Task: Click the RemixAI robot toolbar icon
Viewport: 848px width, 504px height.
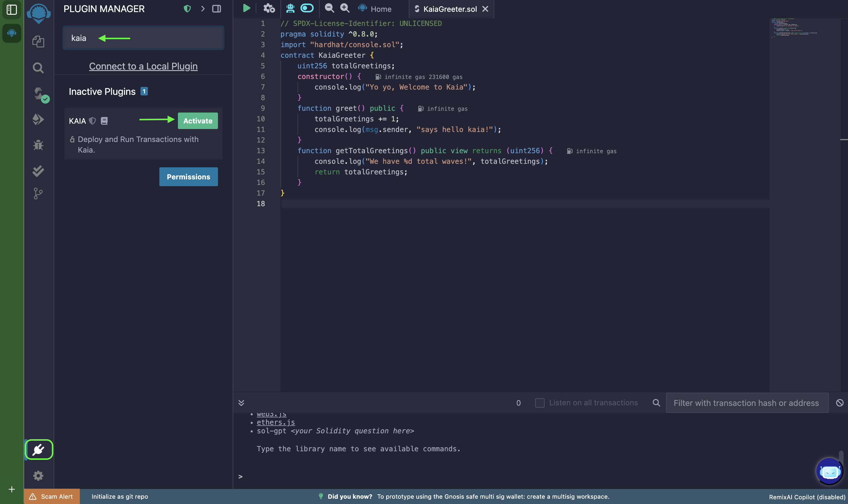Action: pos(290,8)
